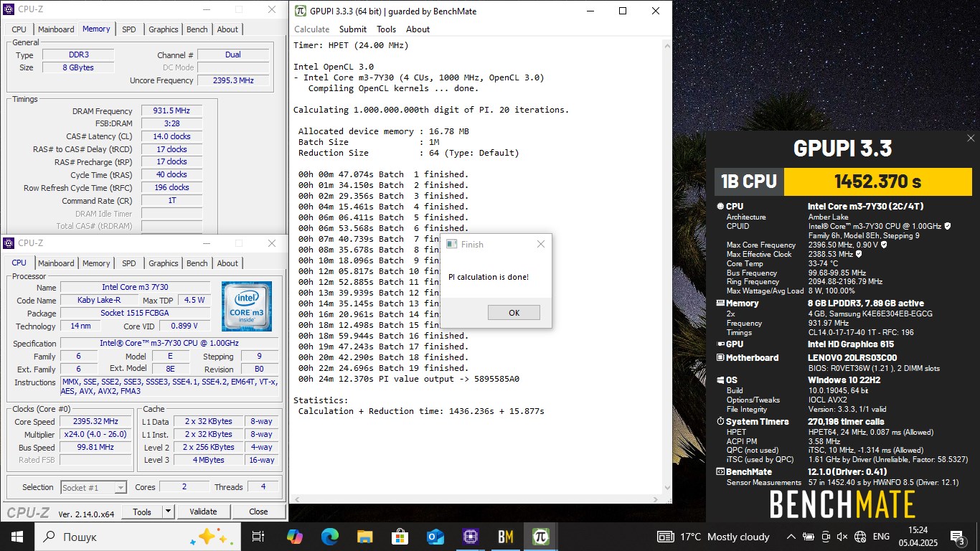Click the Tools button in CPU-Z
This screenshot has height=551, width=980.
pyautogui.click(x=142, y=512)
